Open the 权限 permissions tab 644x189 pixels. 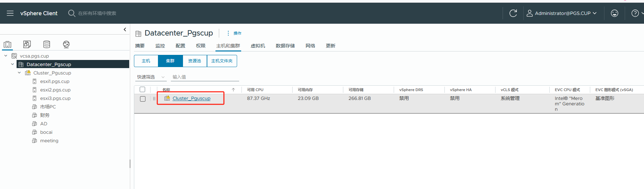click(201, 46)
